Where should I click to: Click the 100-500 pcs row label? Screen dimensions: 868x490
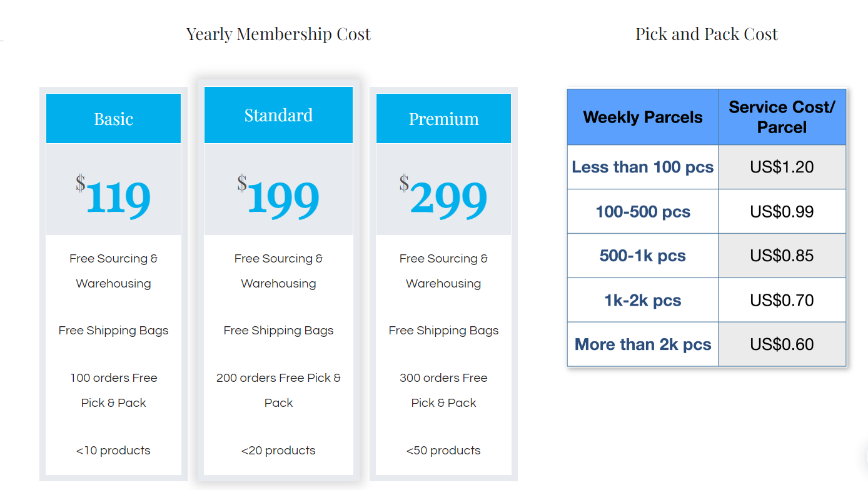(x=643, y=211)
